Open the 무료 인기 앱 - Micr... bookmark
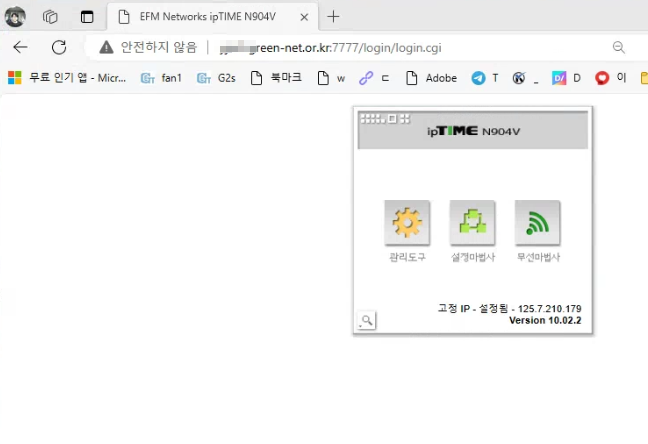Image resolution: width=648 pixels, height=444 pixels. (x=67, y=78)
